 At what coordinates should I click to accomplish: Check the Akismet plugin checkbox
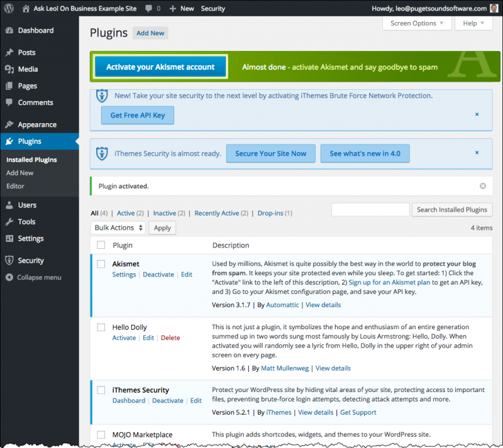(101, 264)
